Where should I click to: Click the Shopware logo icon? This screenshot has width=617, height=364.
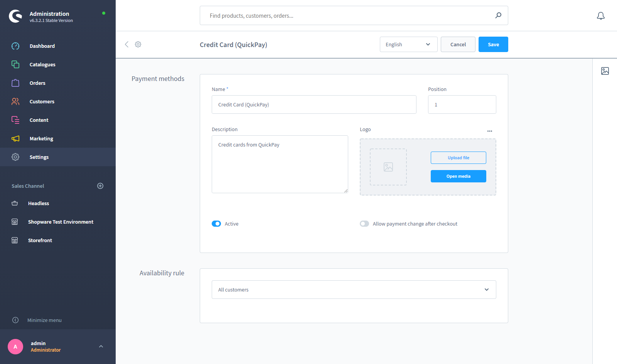(15, 16)
